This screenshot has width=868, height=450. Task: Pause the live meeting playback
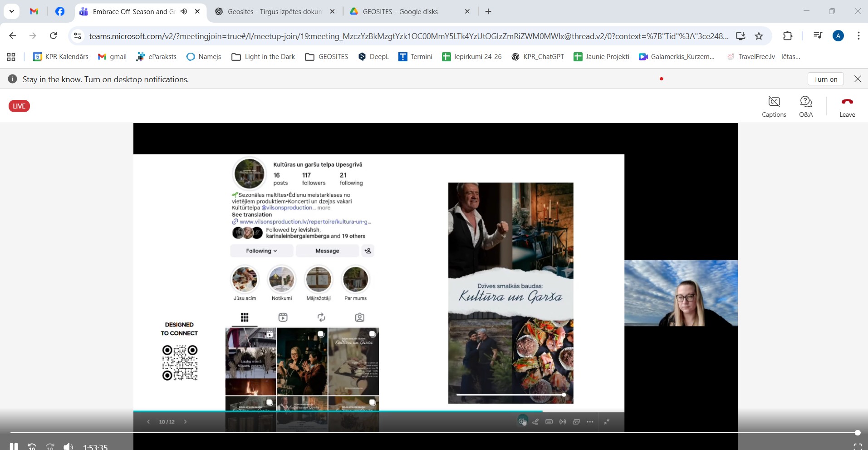pos(14,447)
